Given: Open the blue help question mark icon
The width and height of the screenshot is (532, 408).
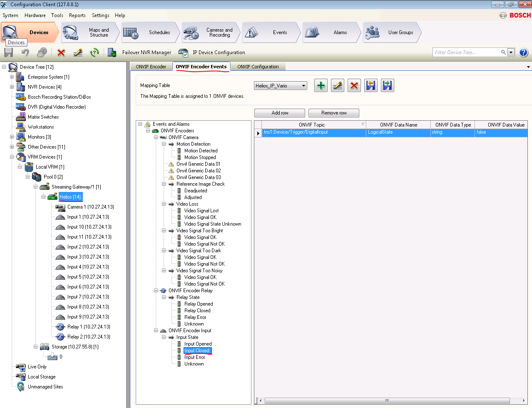Looking at the screenshot, I should (524, 52).
